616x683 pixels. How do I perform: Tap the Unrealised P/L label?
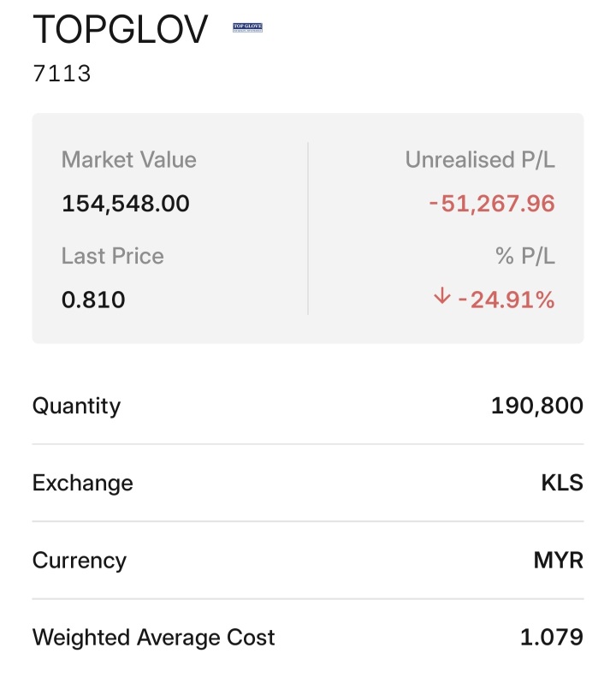480,159
